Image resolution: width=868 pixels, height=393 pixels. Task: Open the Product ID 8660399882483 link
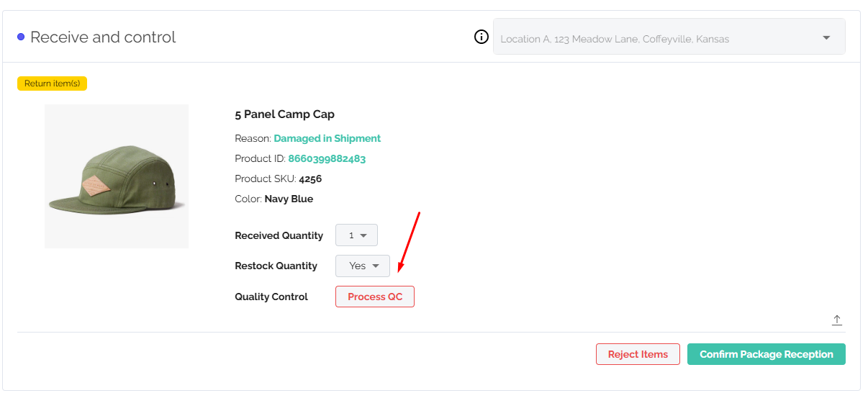(x=327, y=158)
